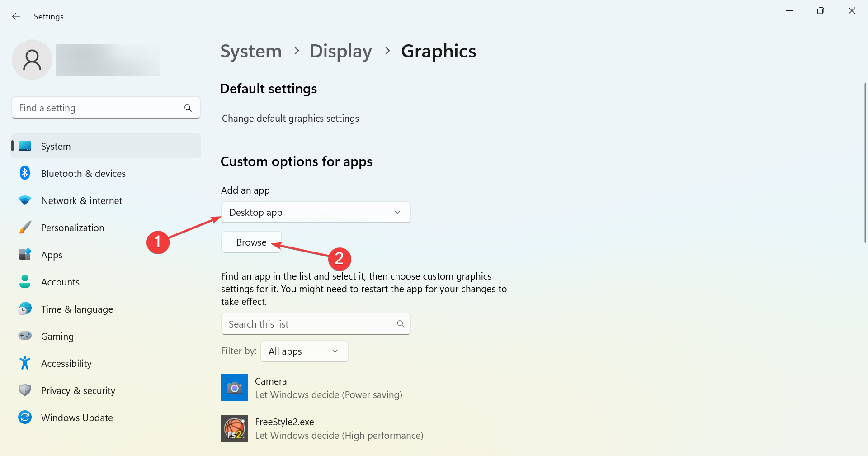The image size is (868, 456).
Task: Click the Privacy & security shield icon
Action: pyautogui.click(x=25, y=390)
